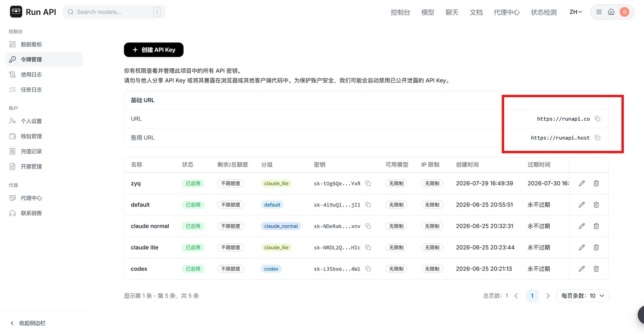Viewport: 644px width, 334px height.
Task: Copy the claude normal API key
Action: [368, 226]
